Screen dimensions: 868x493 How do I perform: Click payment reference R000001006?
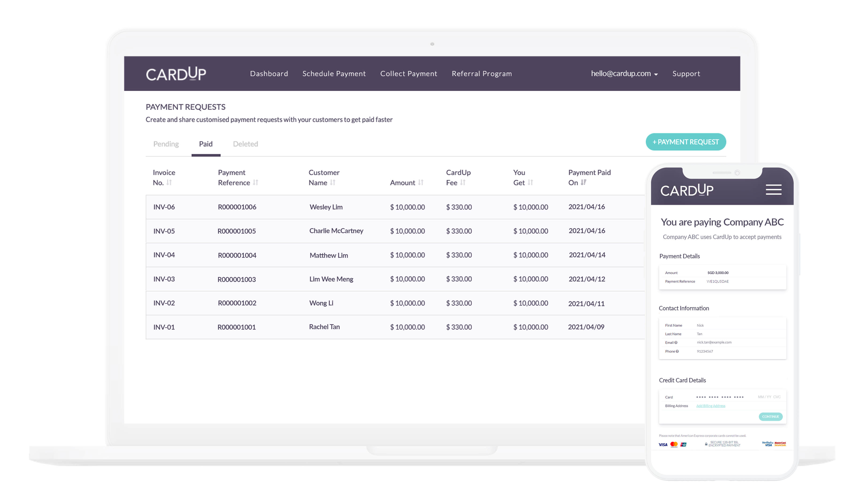(237, 207)
